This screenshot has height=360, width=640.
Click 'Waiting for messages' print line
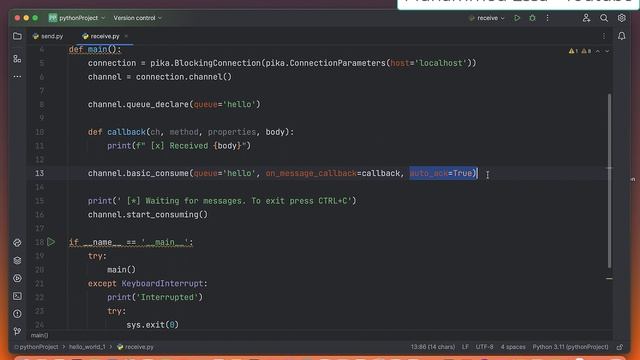222,200
